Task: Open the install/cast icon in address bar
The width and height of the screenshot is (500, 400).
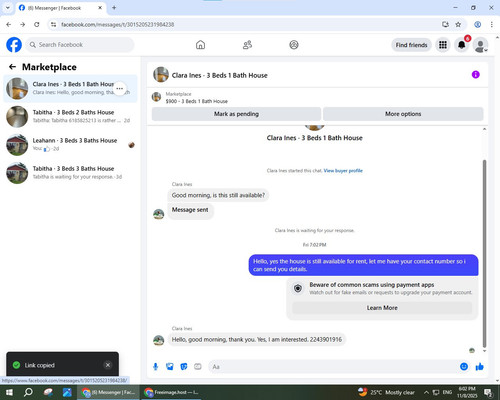Action: tap(445, 24)
